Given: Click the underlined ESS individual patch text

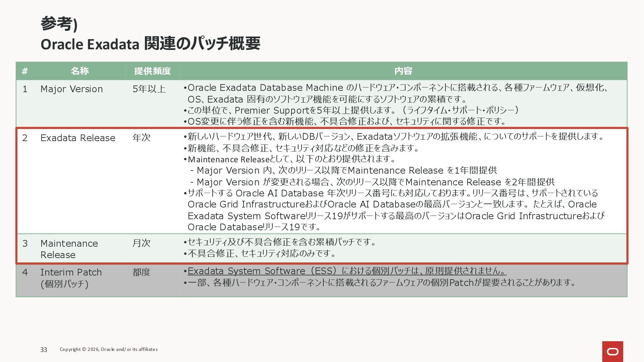Looking at the screenshot, I should [346, 271].
